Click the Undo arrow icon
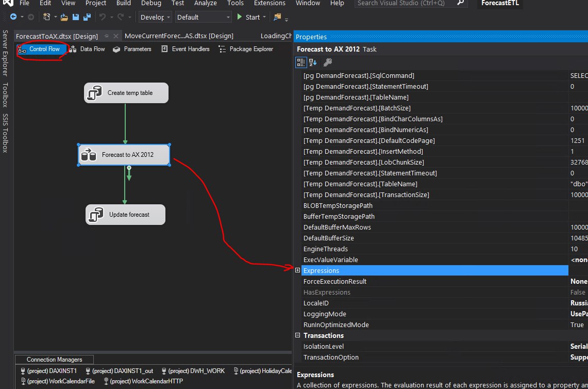Viewport: 588px width, 389px height. click(103, 17)
